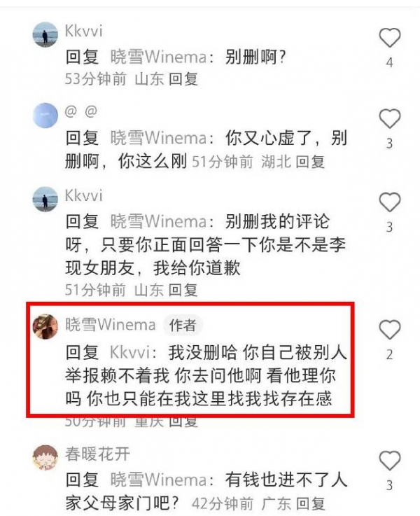Like 春暖花开's comment
Image resolution: width=420 pixels, height=516 pixels.
[390, 460]
